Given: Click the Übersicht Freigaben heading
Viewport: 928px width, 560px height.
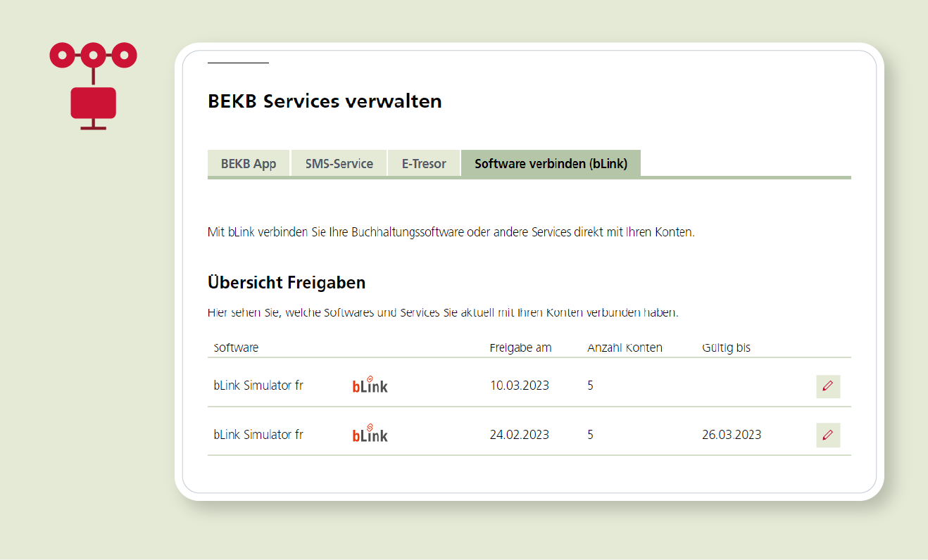Looking at the screenshot, I should pyautogui.click(x=287, y=283).
